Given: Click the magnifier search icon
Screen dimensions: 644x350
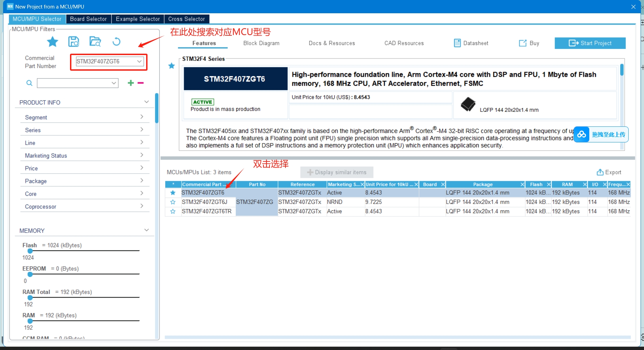Looking at the screenshot, I should click(30, 83).
